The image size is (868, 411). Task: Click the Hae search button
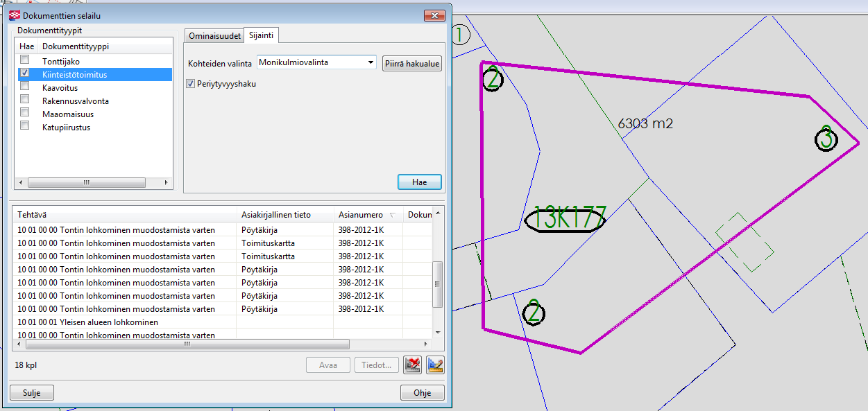[x=420, y=182]
